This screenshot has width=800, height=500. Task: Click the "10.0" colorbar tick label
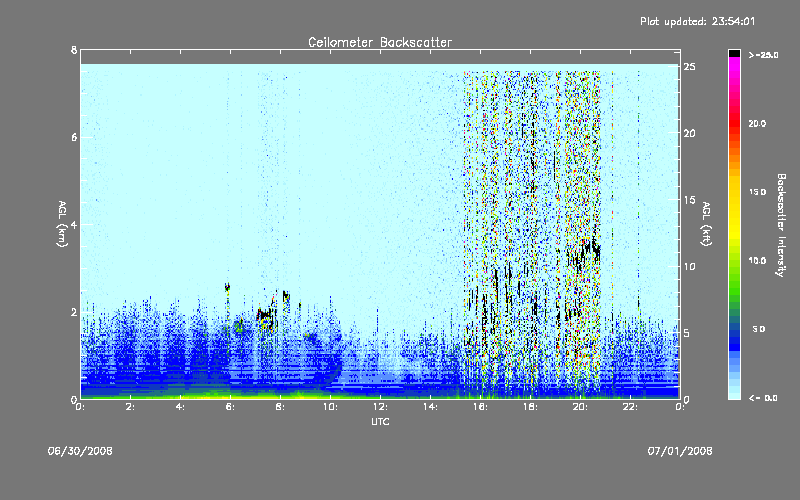click(757, 261)
